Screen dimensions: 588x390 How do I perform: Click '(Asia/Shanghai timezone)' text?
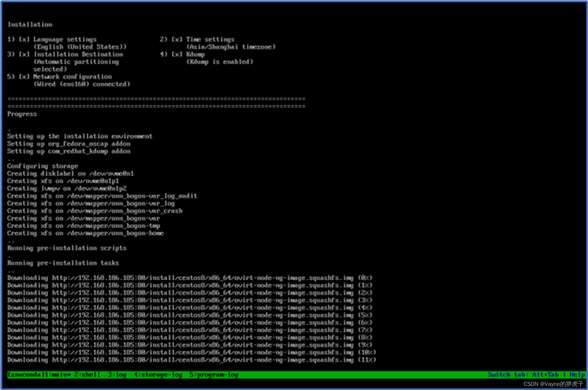tap(231, 47)
